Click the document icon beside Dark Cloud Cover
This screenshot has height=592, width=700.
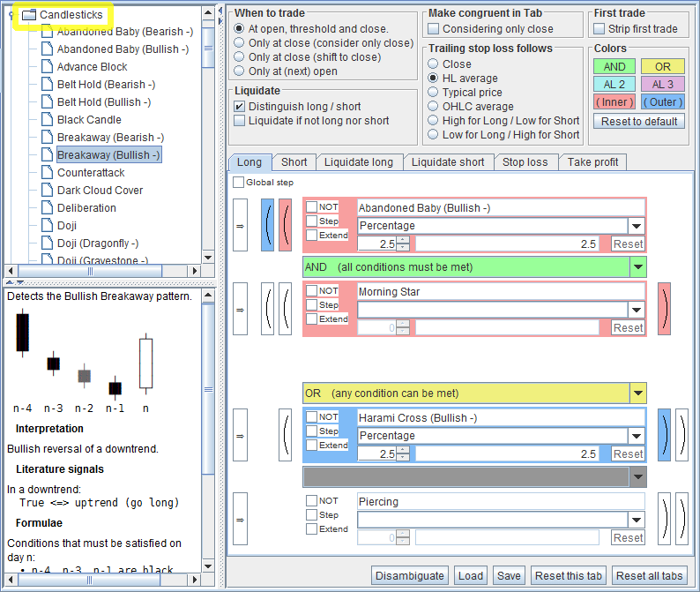point(47,190)
